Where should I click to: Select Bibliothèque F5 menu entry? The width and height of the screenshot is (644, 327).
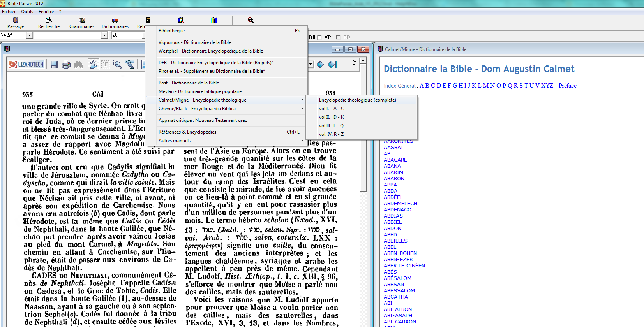point(226,31)
